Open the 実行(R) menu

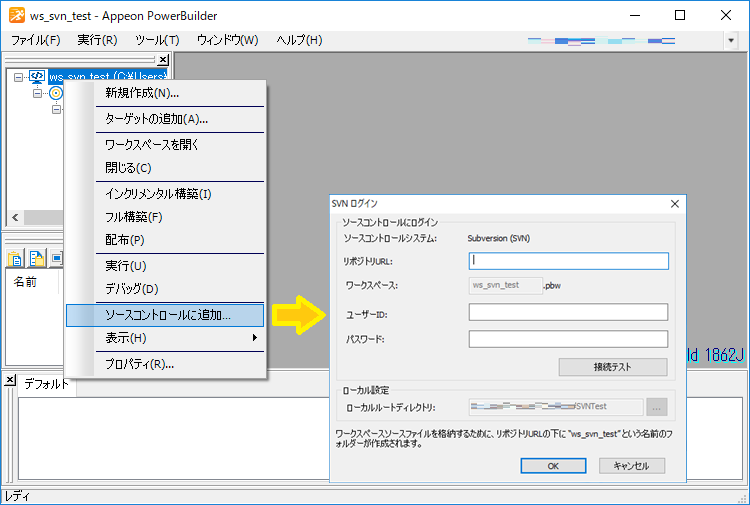click(x=97, y=40)
